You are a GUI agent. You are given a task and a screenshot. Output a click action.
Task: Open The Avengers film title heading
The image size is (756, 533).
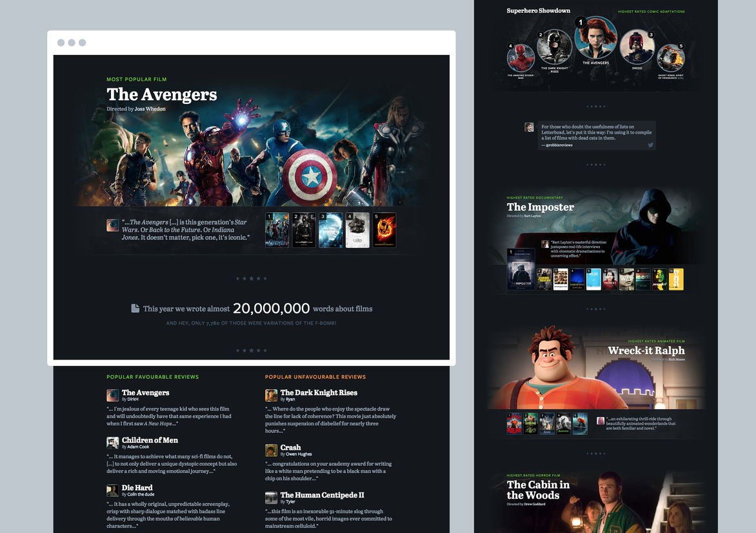(161, 95)
